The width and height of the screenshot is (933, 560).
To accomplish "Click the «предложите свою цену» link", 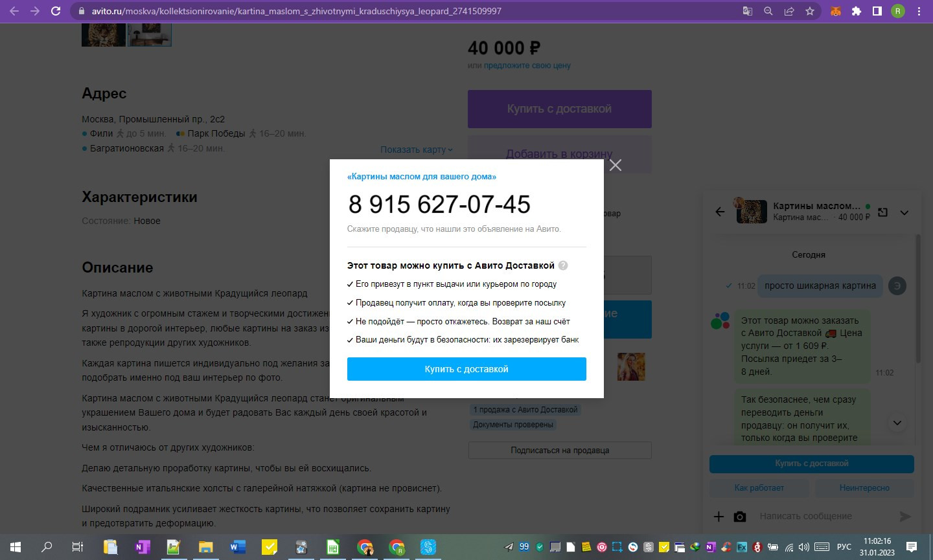I will (527, 65).
